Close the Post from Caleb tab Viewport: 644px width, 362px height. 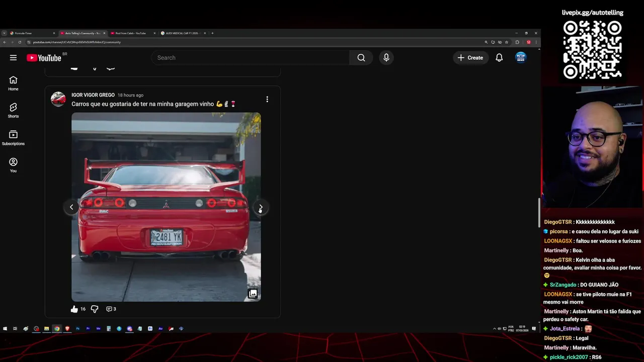click(154, 33)
